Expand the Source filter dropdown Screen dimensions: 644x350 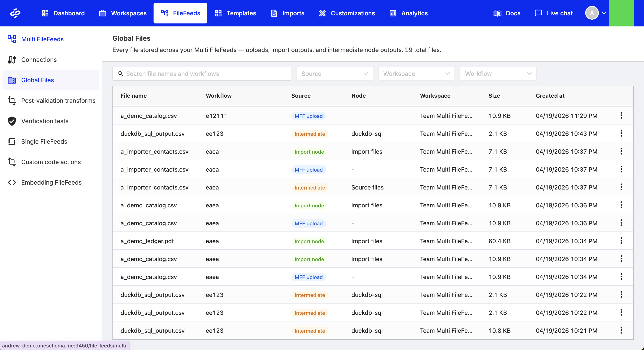pyautogui.click(x=334, y=74)
